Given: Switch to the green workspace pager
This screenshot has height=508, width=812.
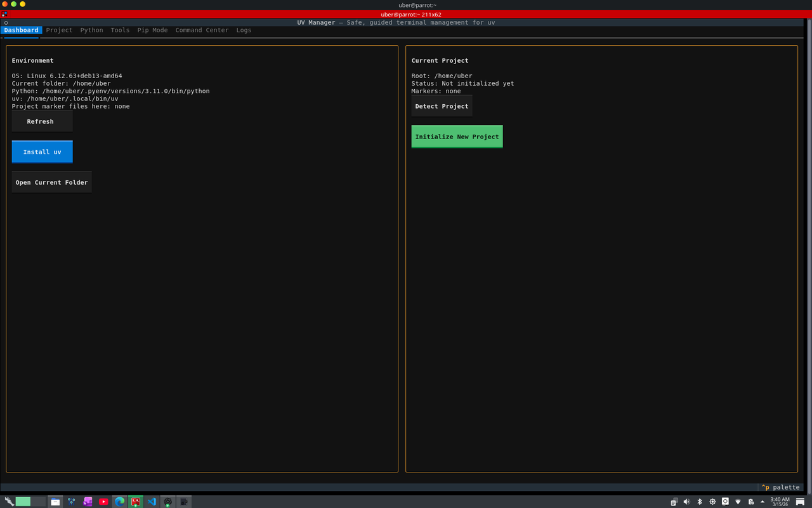Looking at the screenshot, I should tap(23, 502).
